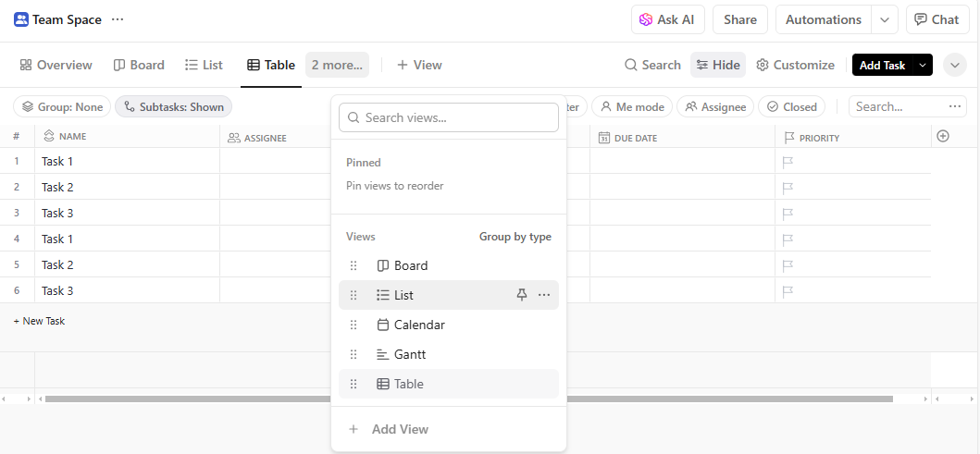Open the Add Task dropdown arrow
The image size is (980, 454).
tap(922, 65)
